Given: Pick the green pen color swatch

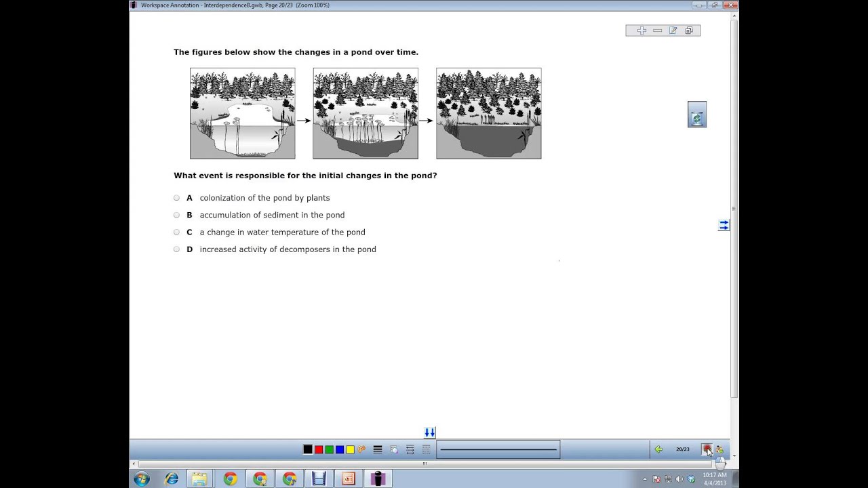Looking at the screenshot, I should point(329,449).
